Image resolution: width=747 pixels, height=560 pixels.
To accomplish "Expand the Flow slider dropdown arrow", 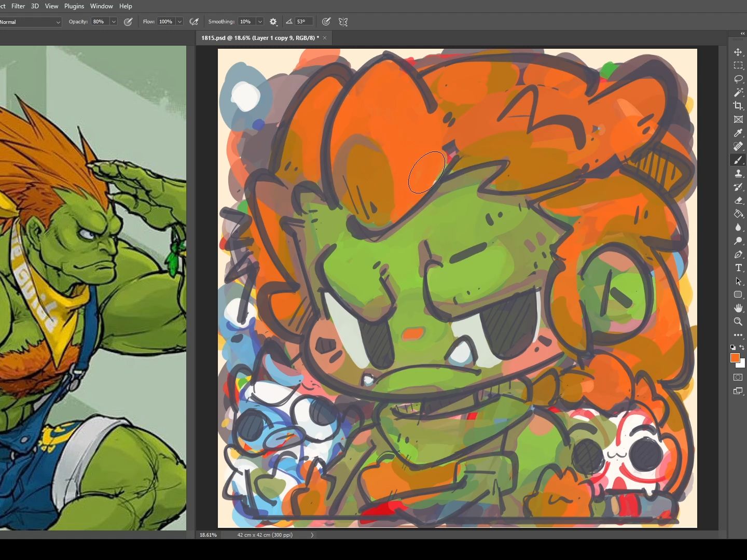I will (179, 22).
